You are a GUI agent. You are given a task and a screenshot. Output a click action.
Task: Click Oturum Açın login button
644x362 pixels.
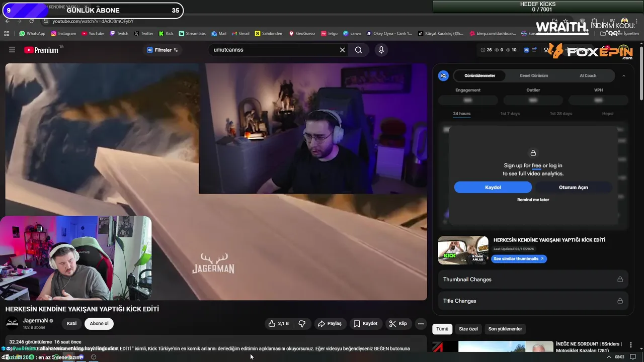tap(574, 187)
